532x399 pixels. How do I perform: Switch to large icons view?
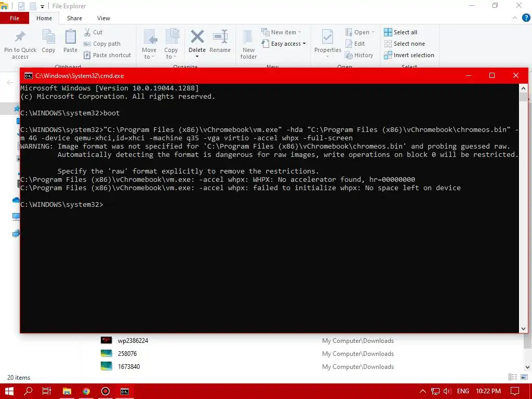(x=524, y=377)
